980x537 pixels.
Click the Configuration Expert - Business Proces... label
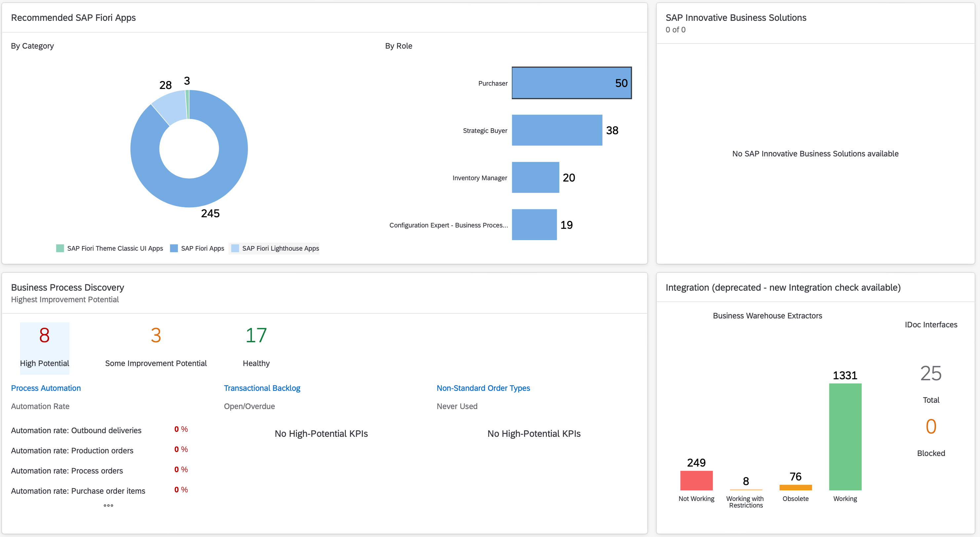pos(449,225)
